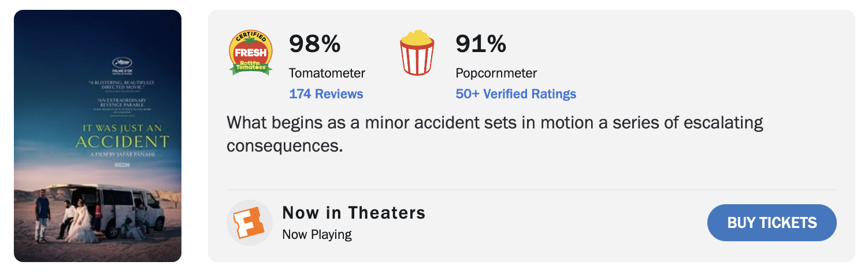Click the Certified Fresh tomato badge
868x280 pixels.
click(251, 53)
